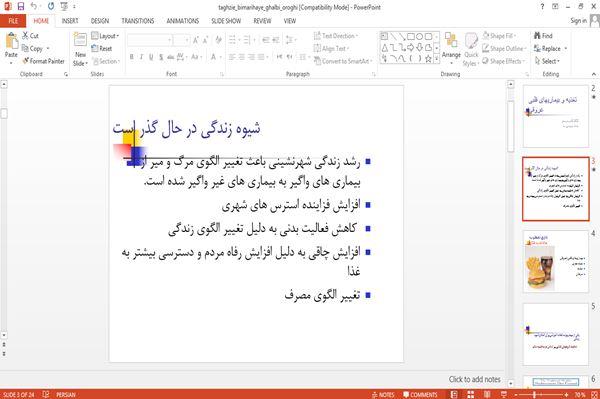The height and width of the screenshot is (399, 600).
Task: Toggle strikethrough formatting
Action: (x=171, y=57)
